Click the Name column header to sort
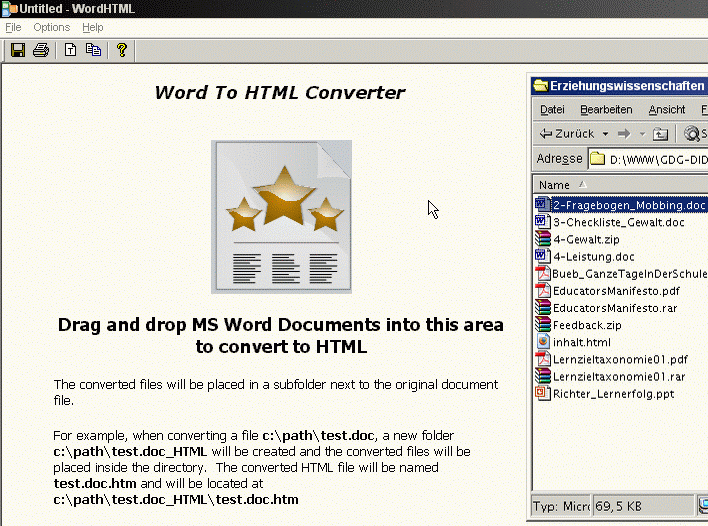Image resolution: width=708 pixels, height=526 pixels. point(555,185)
